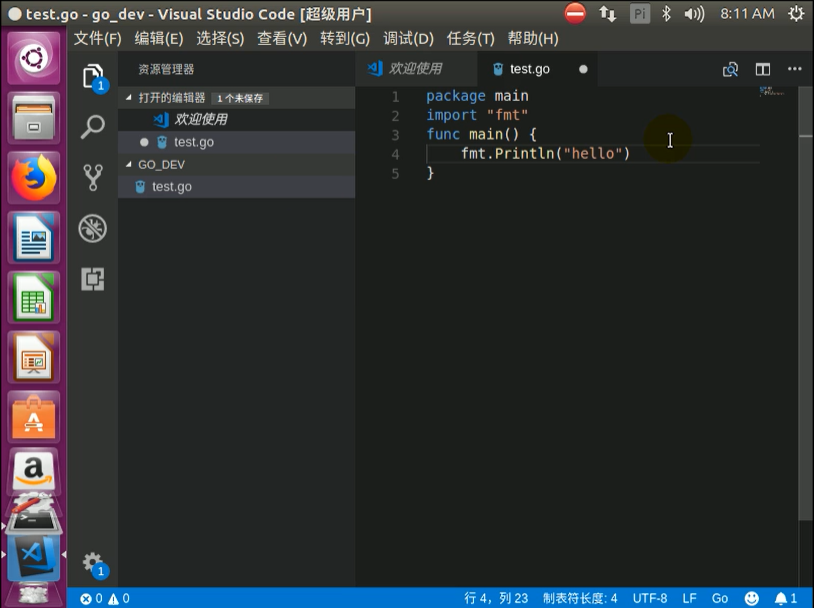Viewport: 814px width, 608px height.
Task: Click the errors count in status bar
Action: 91,599
